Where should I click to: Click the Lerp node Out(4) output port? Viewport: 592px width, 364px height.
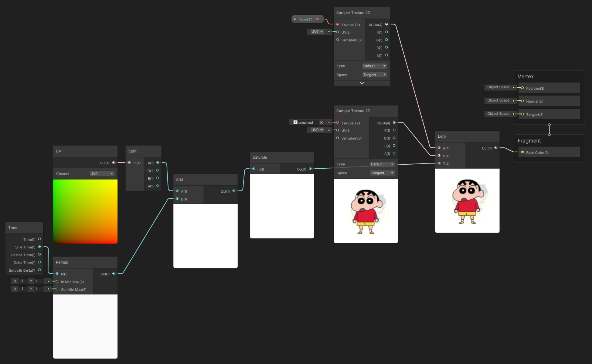tap(496, 148)
